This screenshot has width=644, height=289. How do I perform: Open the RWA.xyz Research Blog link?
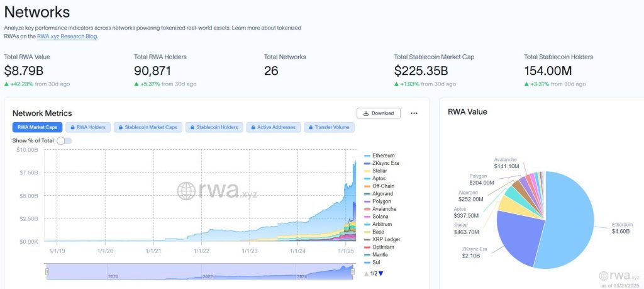(67, 36)
